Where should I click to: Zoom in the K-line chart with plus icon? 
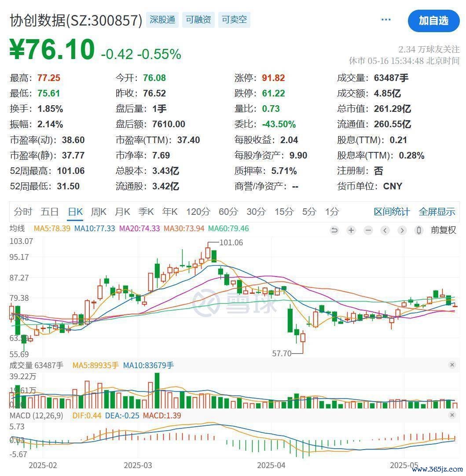pyautogui.click(x=351, y=230)
